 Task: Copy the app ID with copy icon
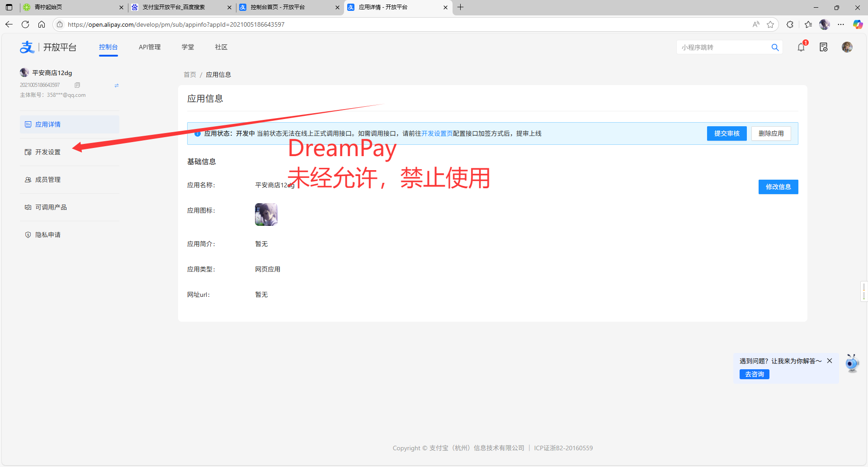coord(77,85)
